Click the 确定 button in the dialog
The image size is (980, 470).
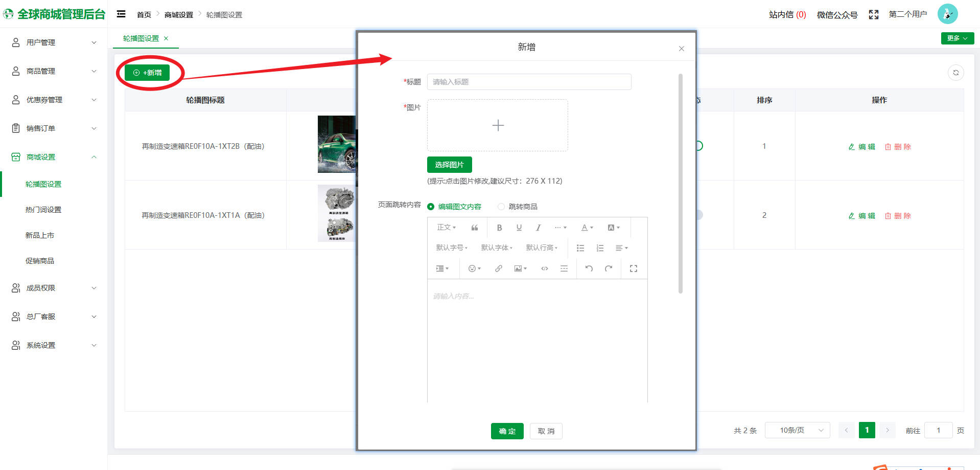point(507,431)
